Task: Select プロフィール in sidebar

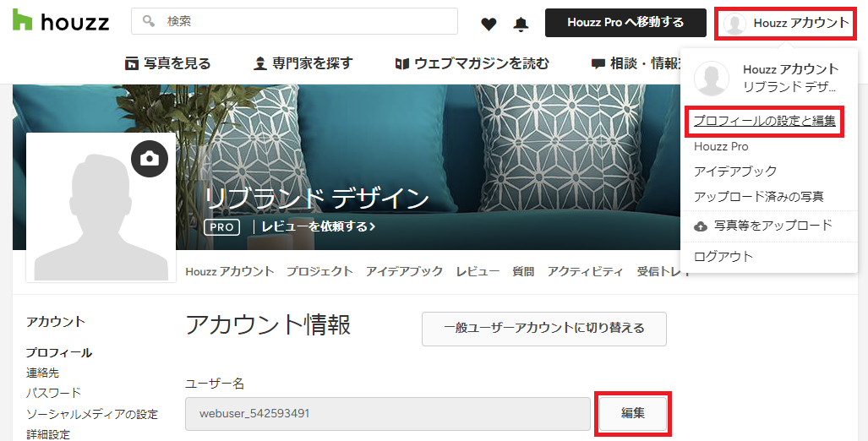Action: tap(59, 353)
